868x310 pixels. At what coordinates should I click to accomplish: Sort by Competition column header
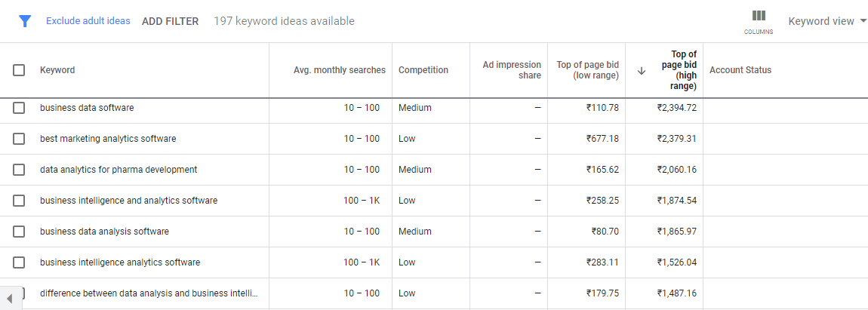click(x=423, y=70)
